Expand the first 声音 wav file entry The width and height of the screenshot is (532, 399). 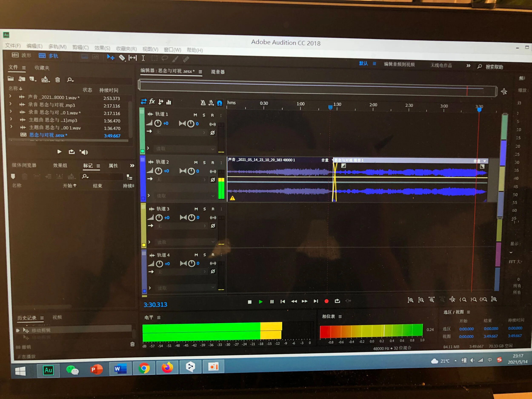(x=10, y=96)
